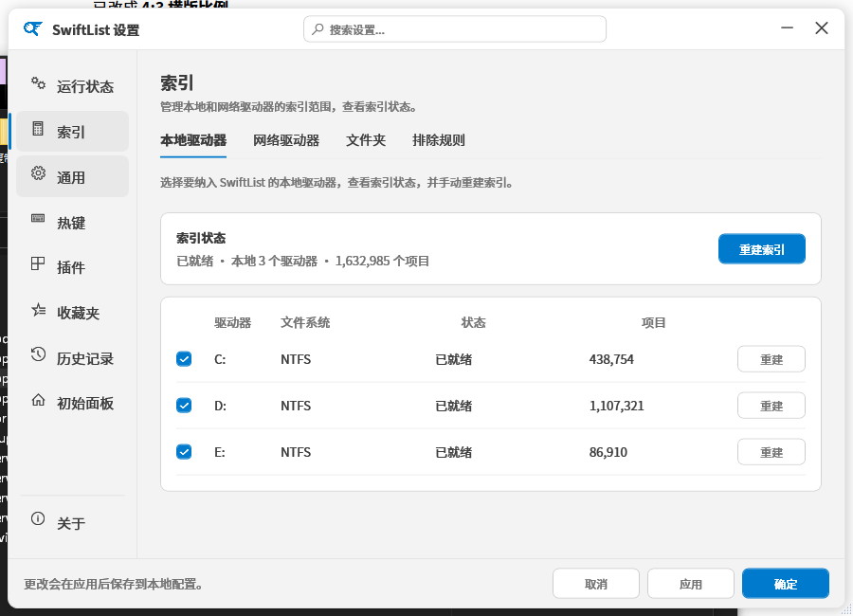This screenshot has height=616, width=853.
Task: Open the 文件夹 tab
Action: point(366,140)
